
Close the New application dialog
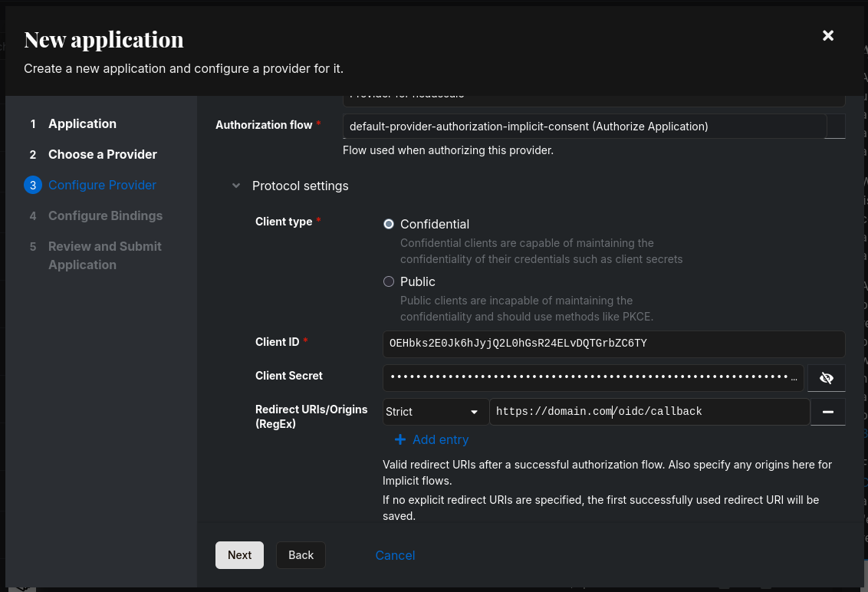coord(827,36)
